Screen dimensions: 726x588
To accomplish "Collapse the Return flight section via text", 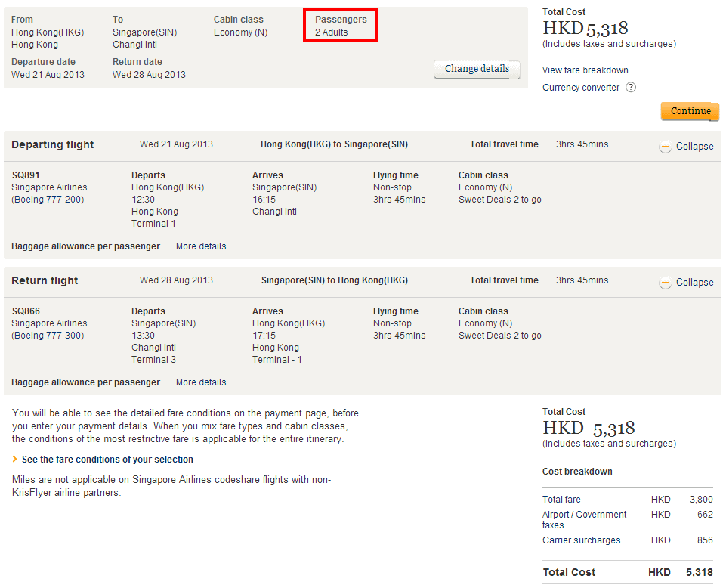I will 694,283.
